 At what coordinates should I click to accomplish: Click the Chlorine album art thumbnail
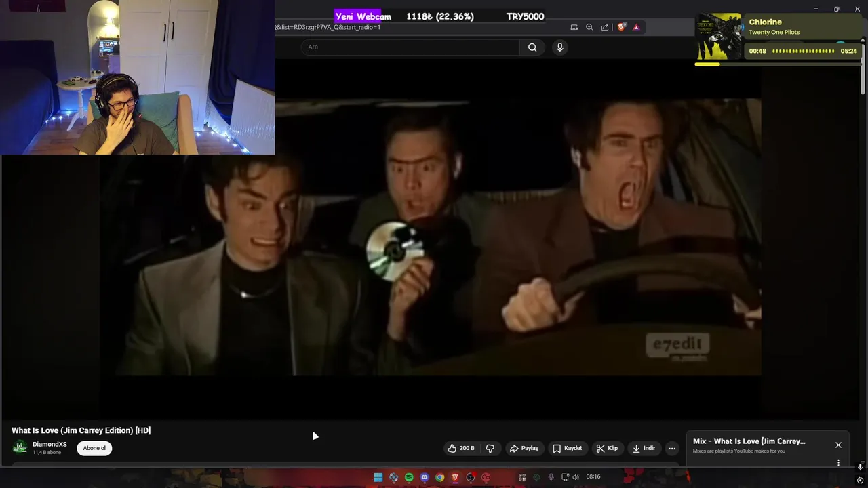pos(718,37)
